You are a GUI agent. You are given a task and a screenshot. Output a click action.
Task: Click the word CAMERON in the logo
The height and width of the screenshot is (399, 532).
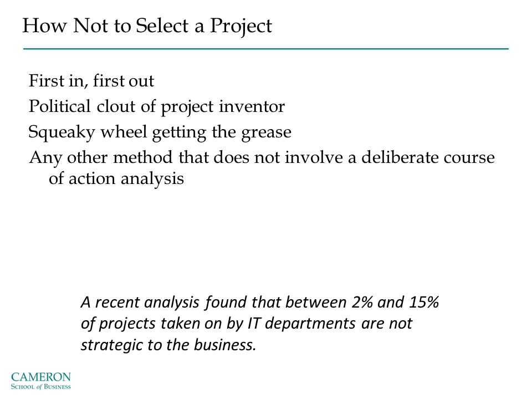[x=40, y=377]
